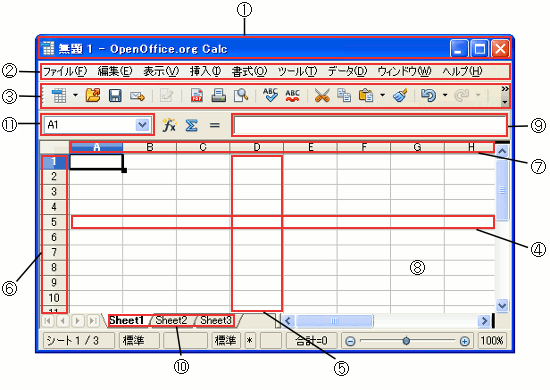Click the Undo arrow icon
550x390 pixels.
pos(428,95)
